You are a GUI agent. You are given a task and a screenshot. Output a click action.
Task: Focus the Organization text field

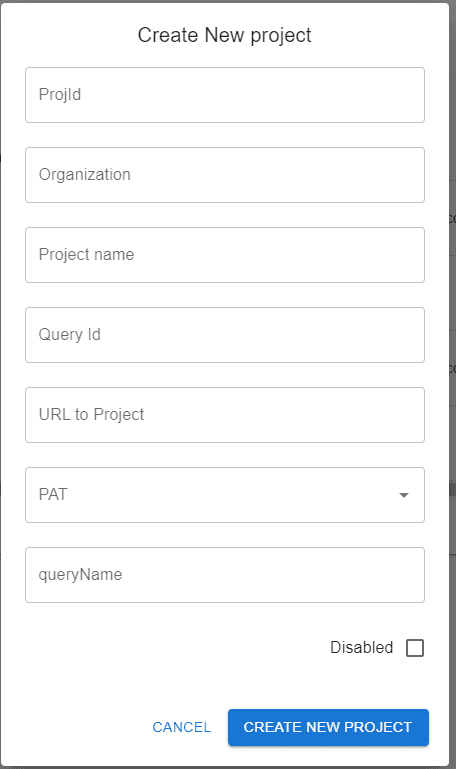tap(225, 175)
